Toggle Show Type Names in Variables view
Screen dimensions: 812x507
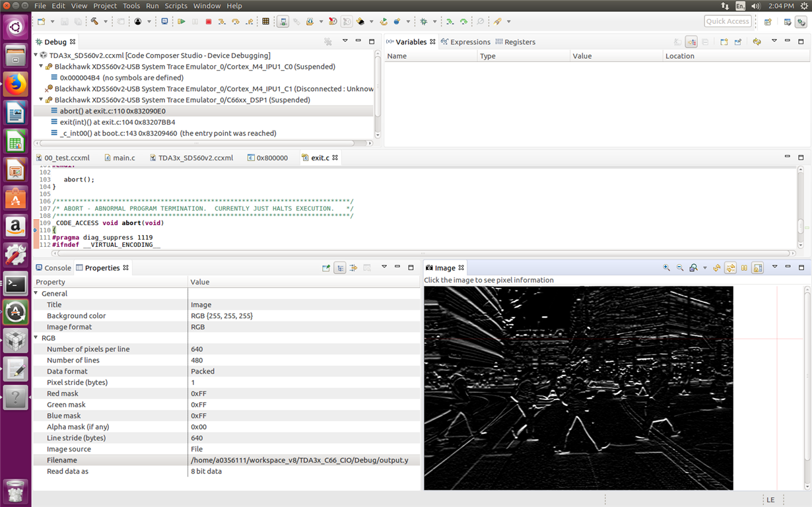coord(677,42)
